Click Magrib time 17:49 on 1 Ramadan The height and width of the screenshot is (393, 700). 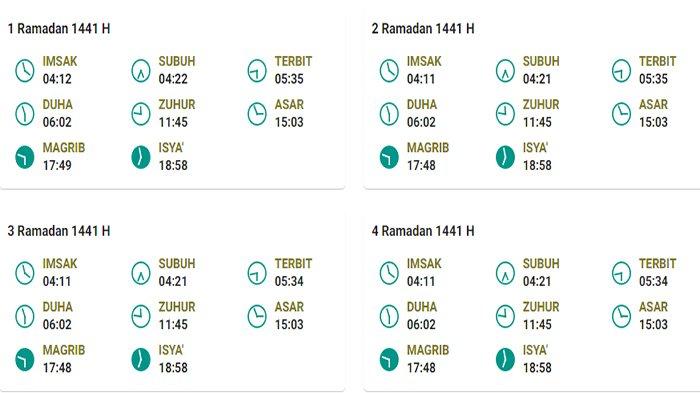57,166
